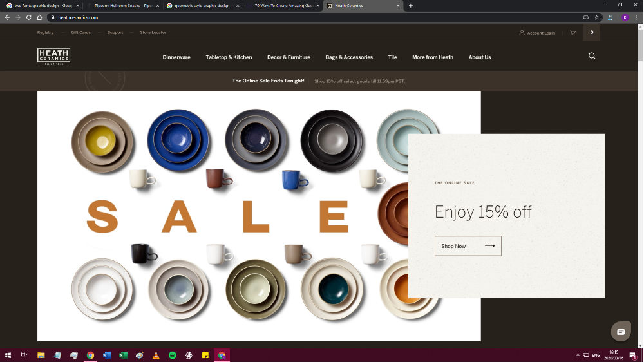Open the shopping cart icon
The height and width of the screenshot is (362, 644).
(573, 33)
